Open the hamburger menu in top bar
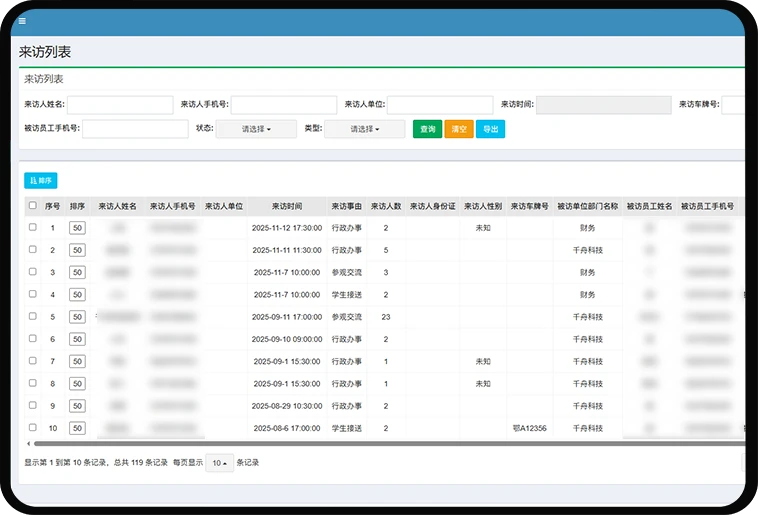This screenshot has width=758, height=515. point(22,21)
